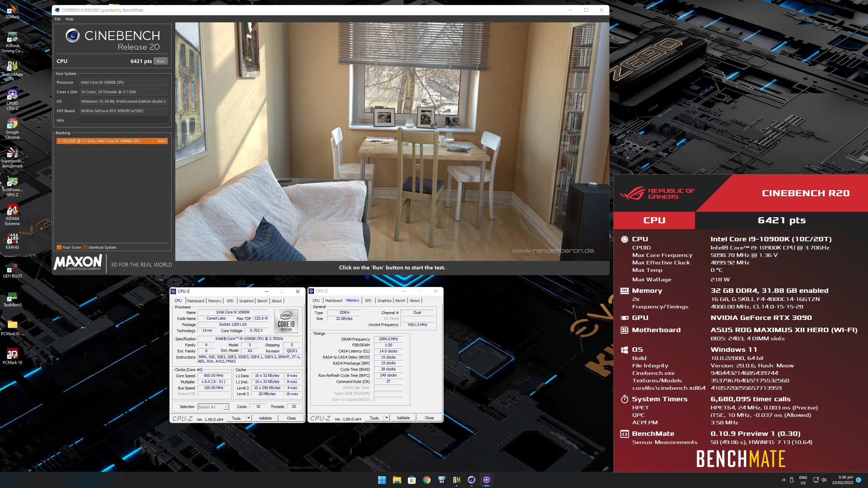Viewport: 868px width, 488px height.
Task: Open Microsoft Store from the taskbar
Action: click(412, 480)
